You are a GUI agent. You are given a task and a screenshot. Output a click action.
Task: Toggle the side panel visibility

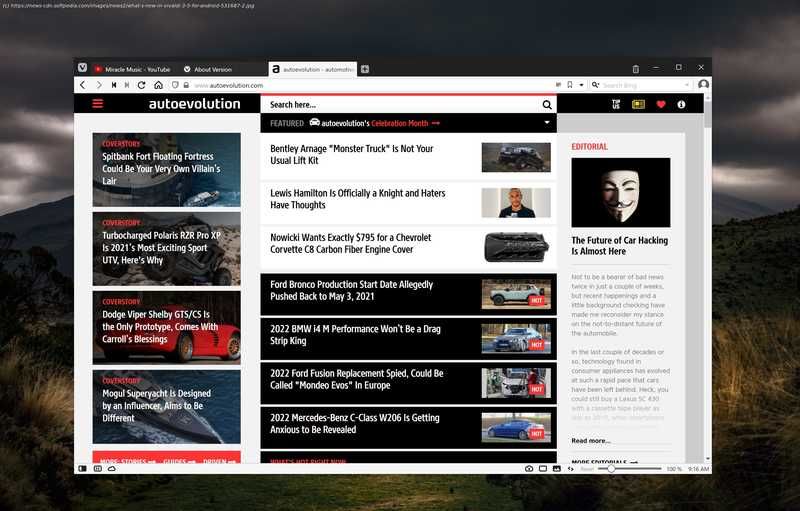point(82,468)
